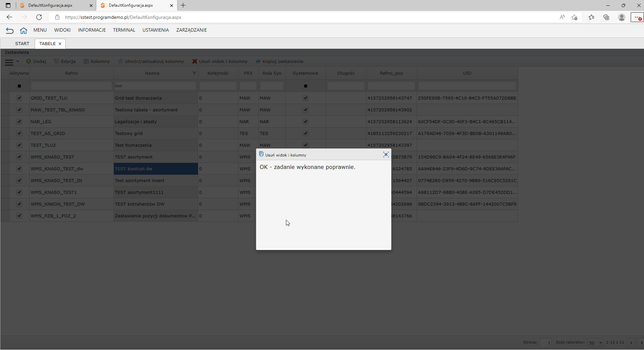Reload the page with browser refresh icon
The image size is (644, 350).
point(39,17)
